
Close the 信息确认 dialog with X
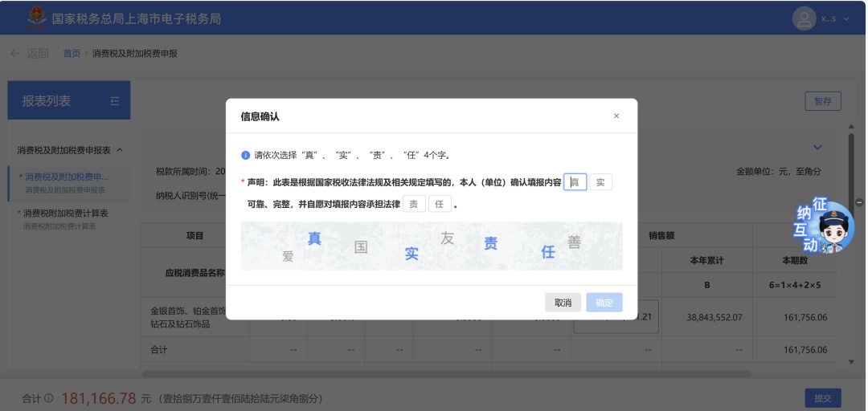[616, 116]
